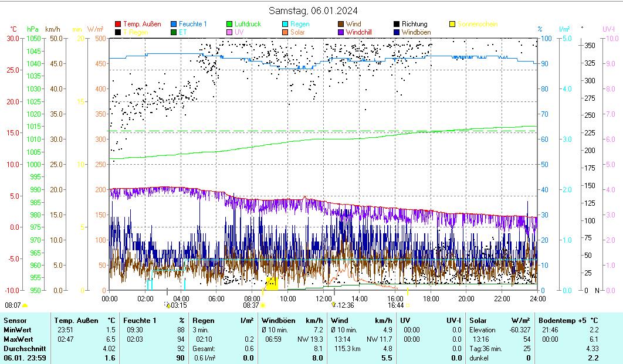Select the Richtung legend label
The image size is (623, 364).
tap(414, 24)
